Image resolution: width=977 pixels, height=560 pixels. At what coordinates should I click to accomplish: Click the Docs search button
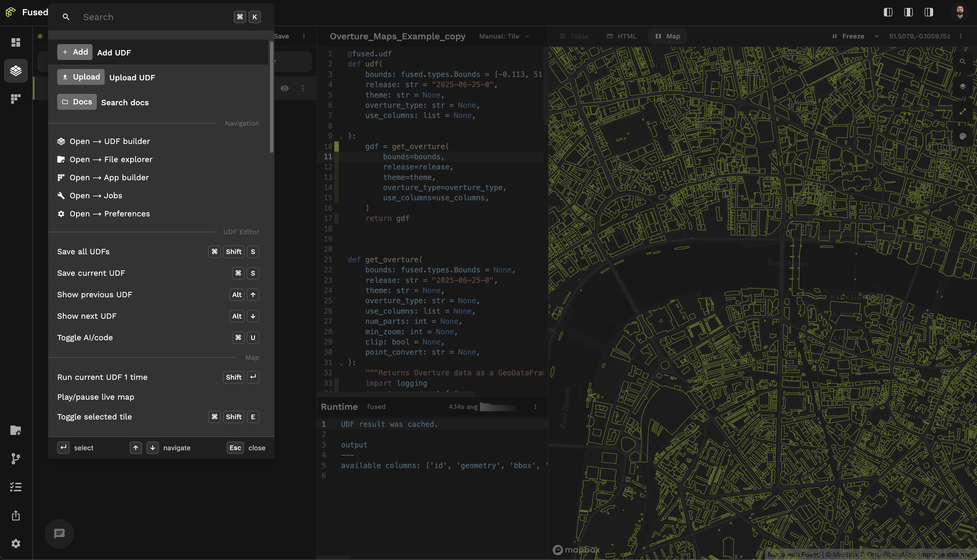pyautogui.click(x=77, y=102)
